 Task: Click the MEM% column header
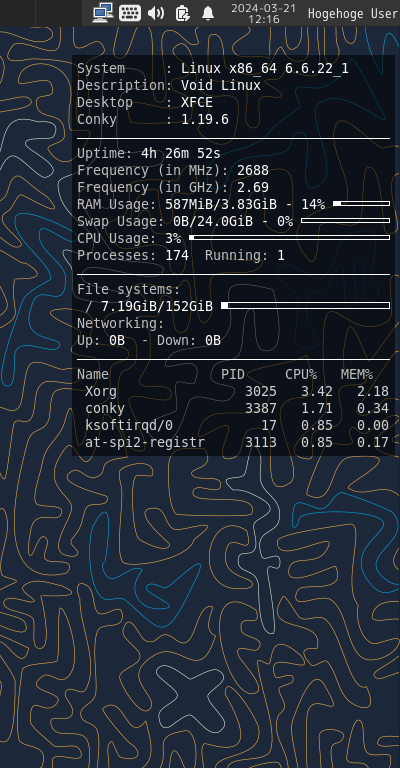click(x=357, y=375)
